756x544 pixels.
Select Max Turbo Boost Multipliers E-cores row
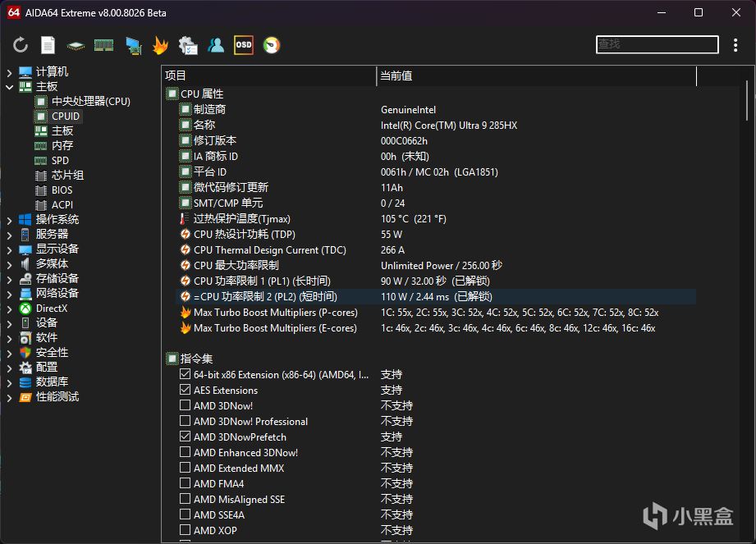click(x=437, y=328)
